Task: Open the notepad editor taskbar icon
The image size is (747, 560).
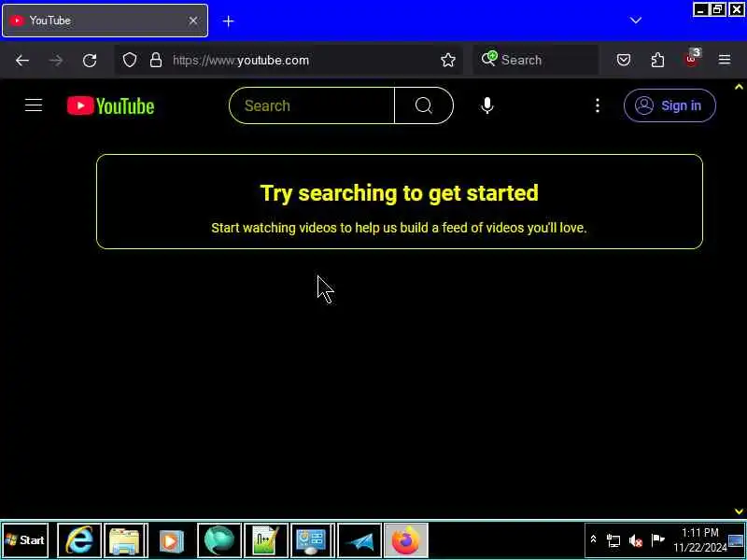Action: (x=265, y=540)
